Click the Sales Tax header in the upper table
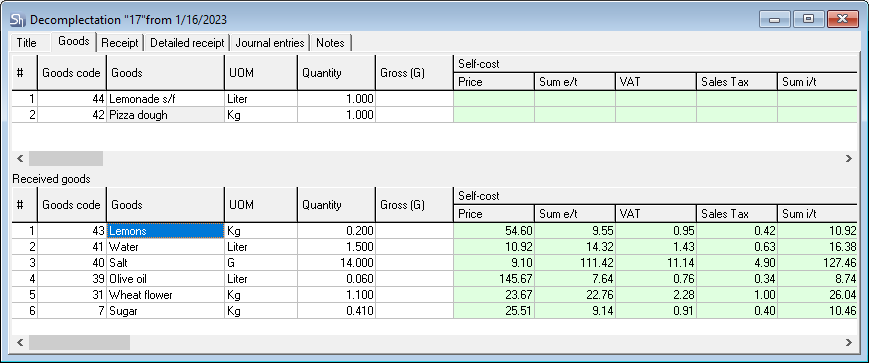The height and width of the screenshot is (363, 869). [737, 82]
